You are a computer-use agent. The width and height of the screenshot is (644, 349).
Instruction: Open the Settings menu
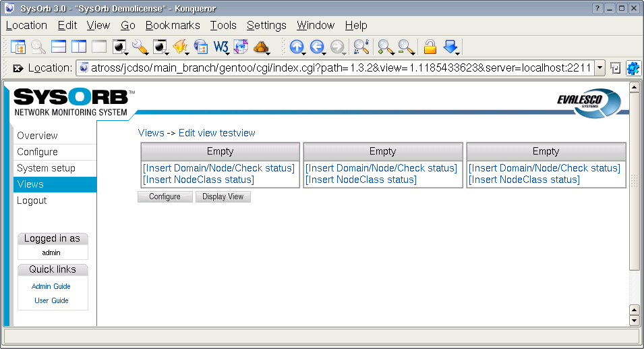266,26
